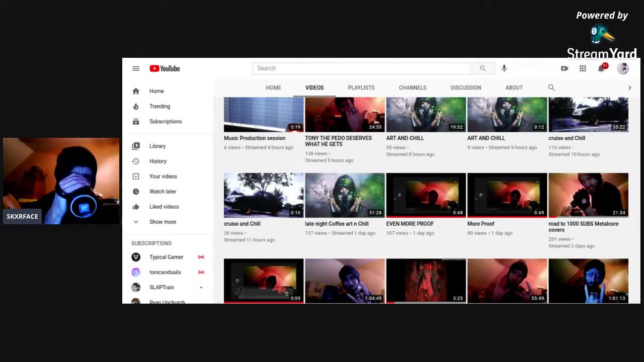
Task: Switch to the HOME channel tab
Action: [x=274, y=87]
